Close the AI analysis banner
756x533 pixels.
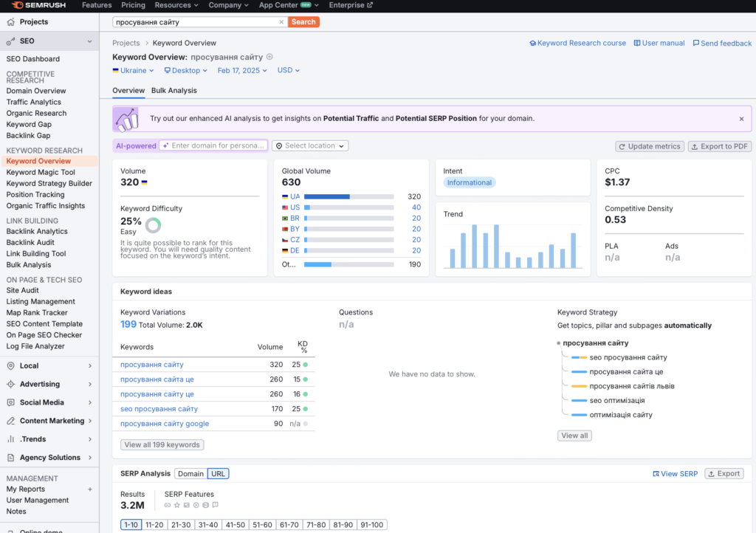tap(741, 118)
